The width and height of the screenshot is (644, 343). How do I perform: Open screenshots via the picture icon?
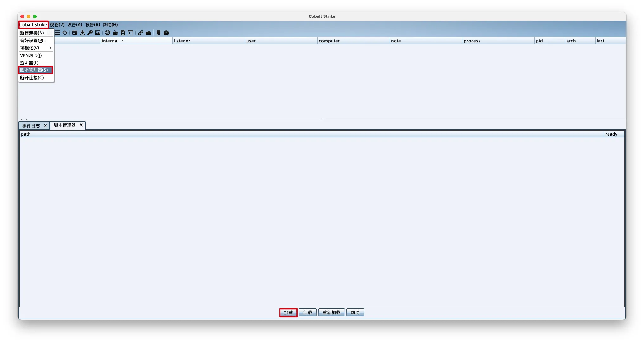98,33
